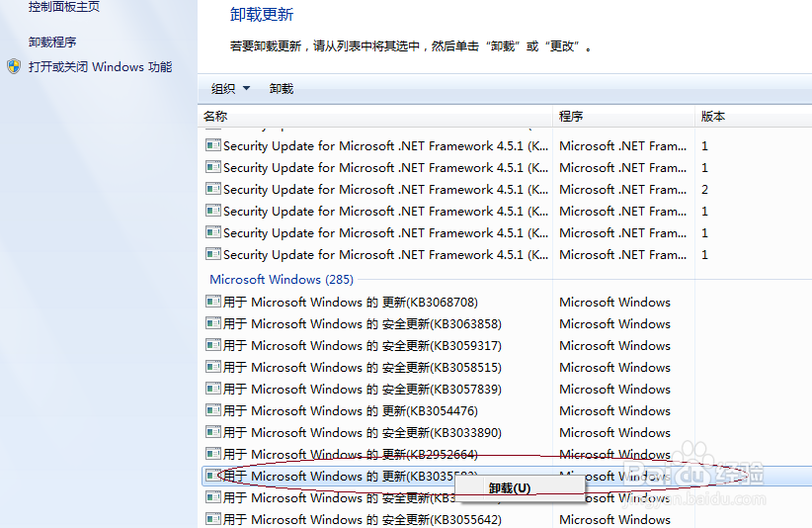Select 用于 Microsoft Windows 的 更新(KB3068708)

point(350,302)
